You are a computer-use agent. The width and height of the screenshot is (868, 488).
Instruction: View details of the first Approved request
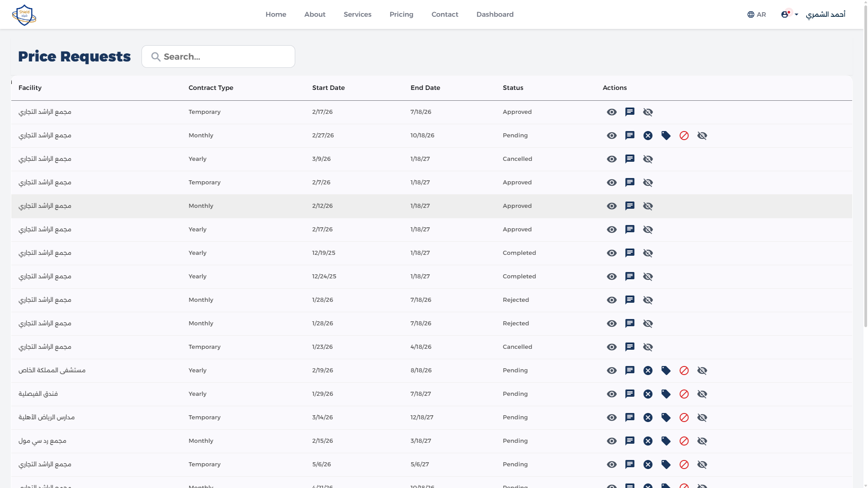[x=611, y=112]
